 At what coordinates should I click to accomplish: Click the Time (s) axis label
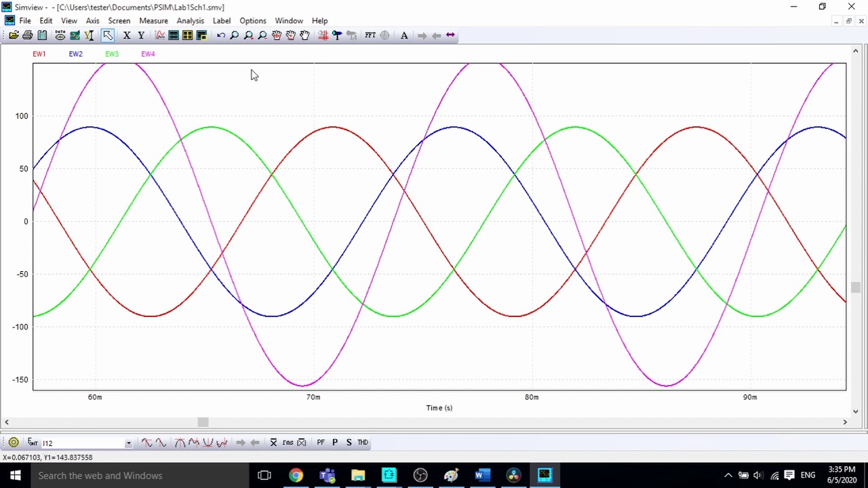point(439,408)
